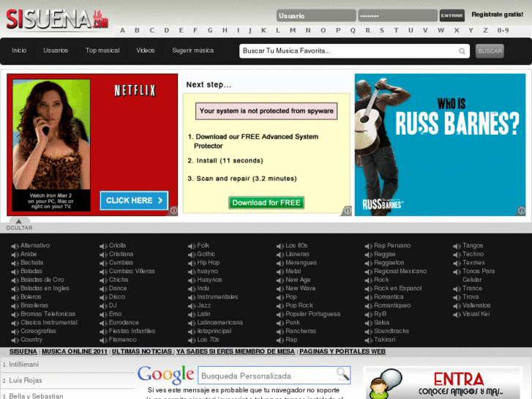Viewport: 532px width, 399px height.
Task: Open the Soundtracks genre link
Action: 391,331
